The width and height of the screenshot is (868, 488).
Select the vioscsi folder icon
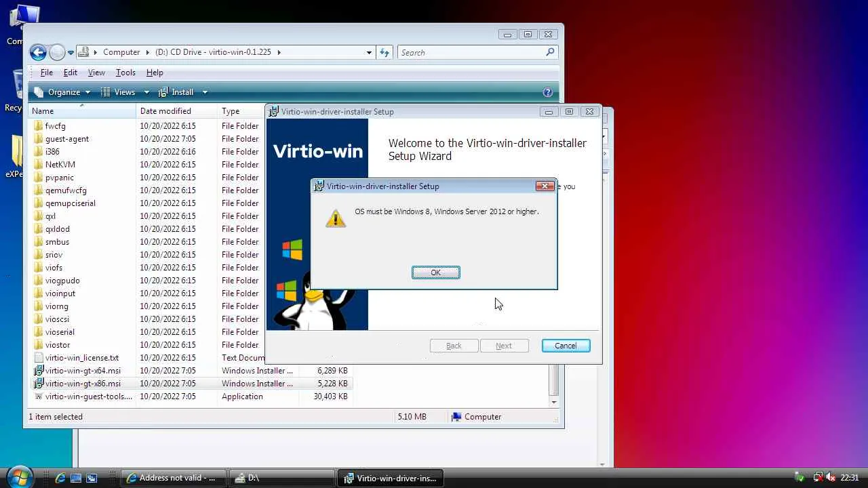tap(39, 319)
